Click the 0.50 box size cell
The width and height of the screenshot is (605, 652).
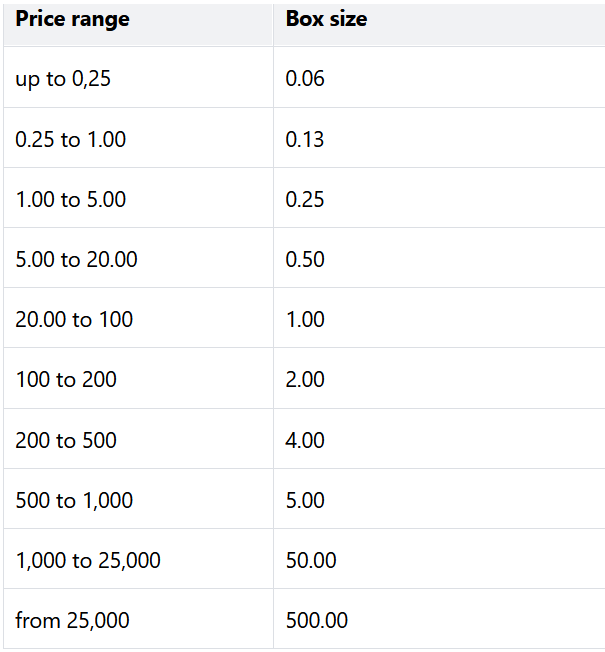(x=305, y=259)
